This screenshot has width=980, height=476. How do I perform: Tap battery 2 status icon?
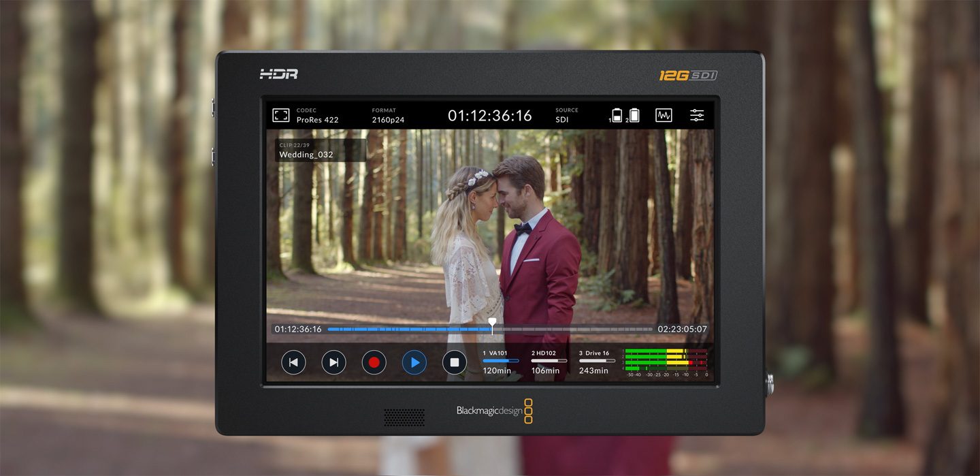coord(635,114)
